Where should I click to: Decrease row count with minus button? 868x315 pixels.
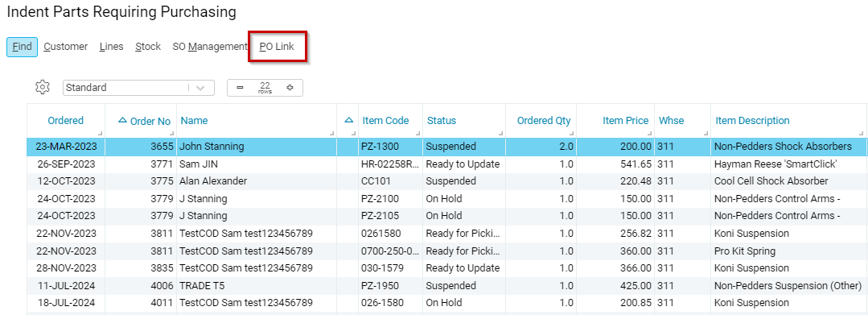240,88
